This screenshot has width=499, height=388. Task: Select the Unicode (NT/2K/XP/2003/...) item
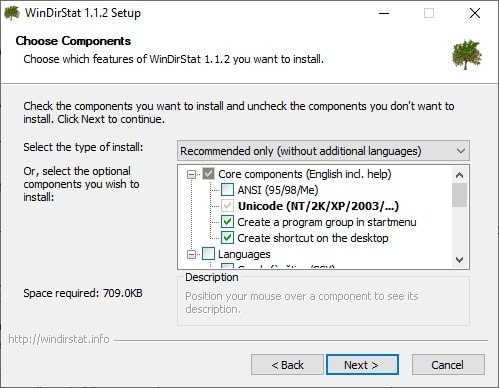pyautogui.click(x=318, y=206)
